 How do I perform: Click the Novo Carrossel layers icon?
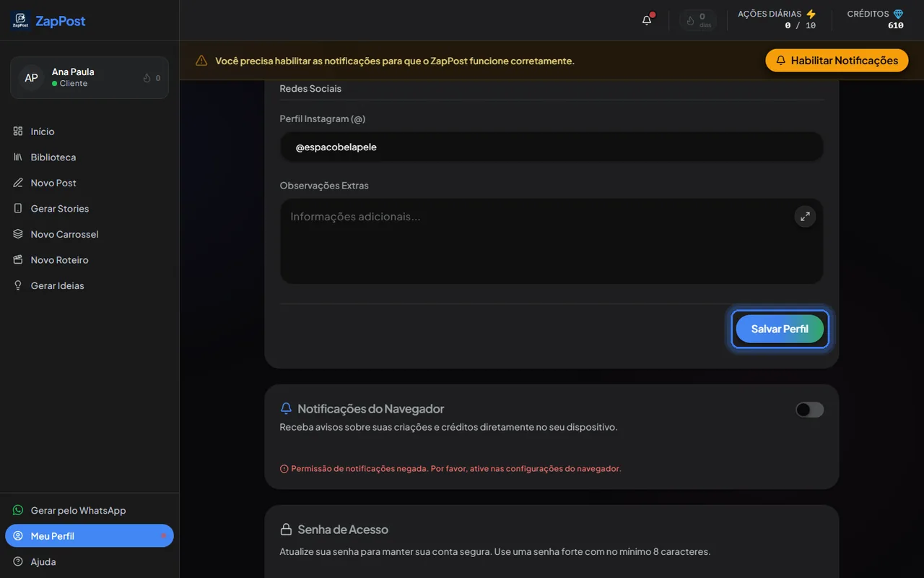pos(18,234)
